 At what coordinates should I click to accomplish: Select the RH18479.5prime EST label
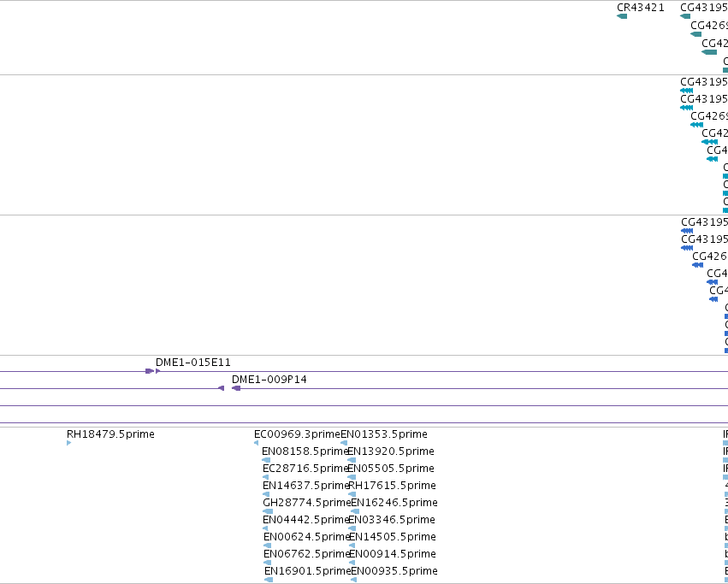(110, 434)
